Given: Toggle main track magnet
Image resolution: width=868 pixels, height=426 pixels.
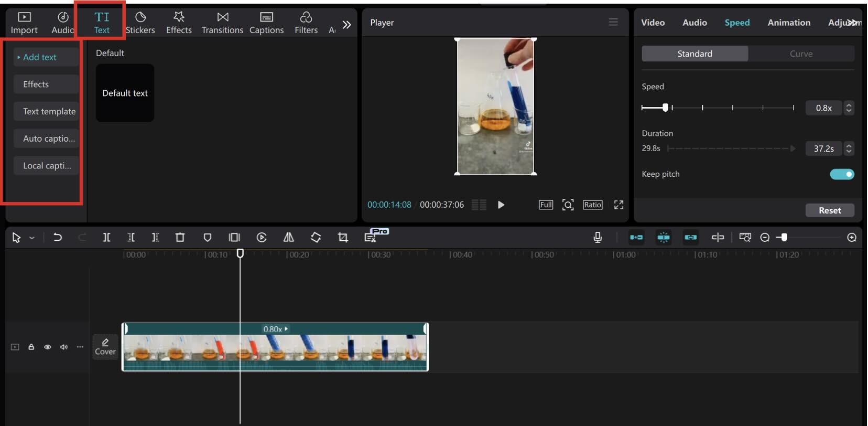Looking at the screenshot, I should pyautogui.click(x=636, y=238).
